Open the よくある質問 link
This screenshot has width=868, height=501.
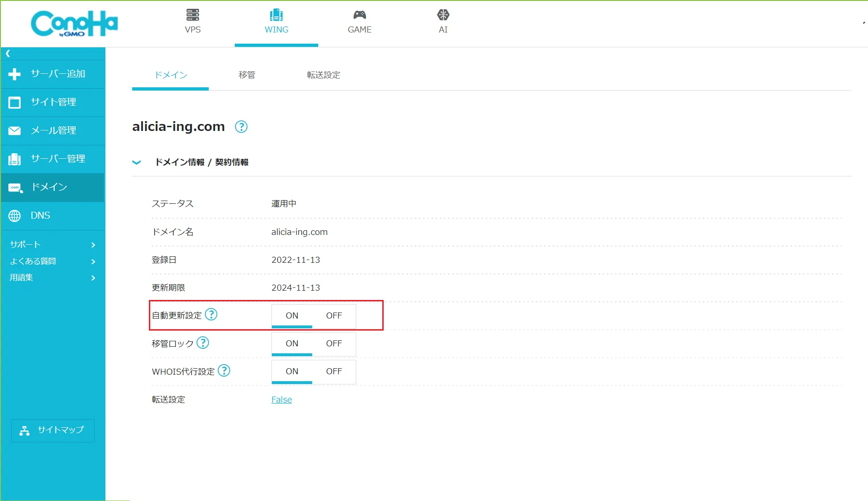pyautogui.click(x=33, y=261)
